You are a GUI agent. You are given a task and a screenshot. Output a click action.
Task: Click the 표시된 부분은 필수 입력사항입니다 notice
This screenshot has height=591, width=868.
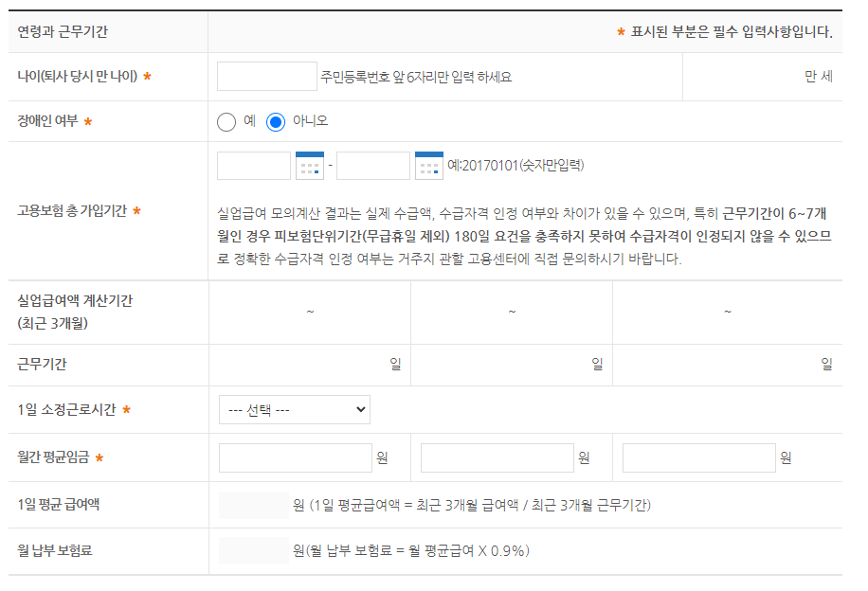732,31
